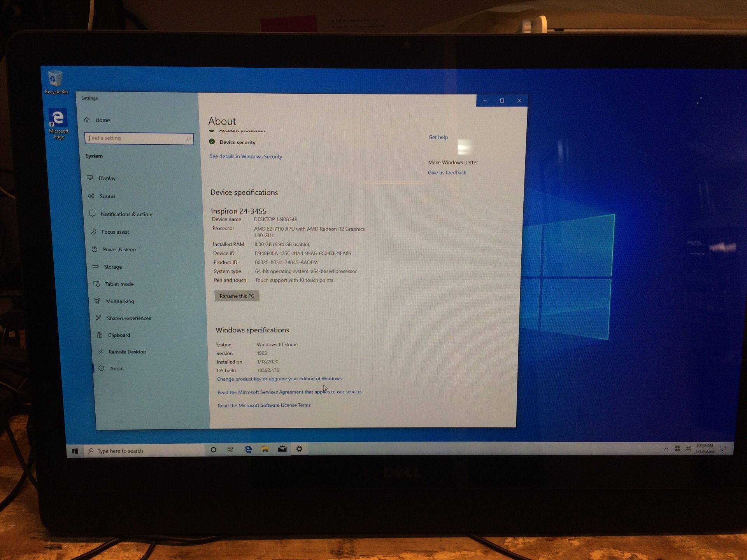Show hidden system tray icons

pyautogui.click(x=666, y=449)
